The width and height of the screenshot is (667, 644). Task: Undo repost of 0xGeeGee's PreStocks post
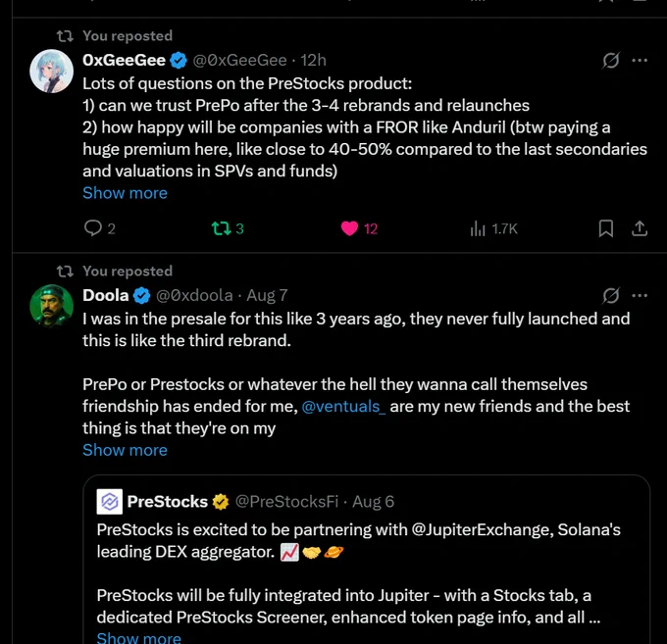[228, 228]
